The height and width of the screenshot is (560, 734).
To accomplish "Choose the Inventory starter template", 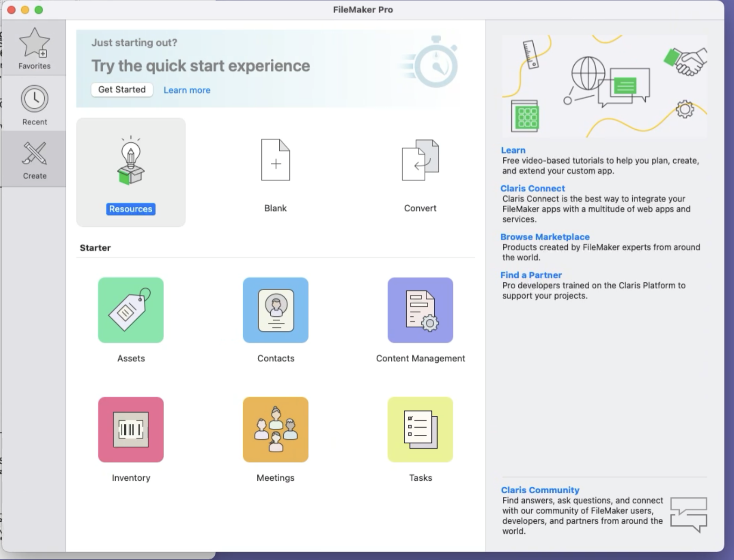I will (131, 430).
